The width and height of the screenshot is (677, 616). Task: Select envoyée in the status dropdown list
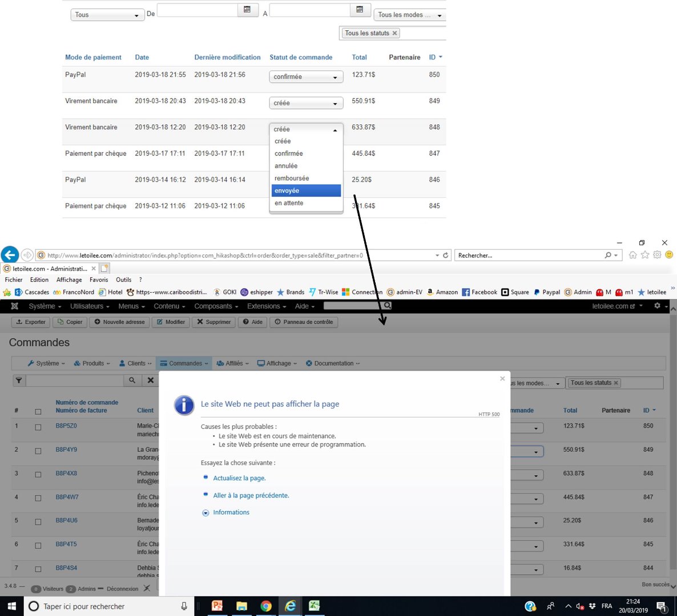pos(306,191)
